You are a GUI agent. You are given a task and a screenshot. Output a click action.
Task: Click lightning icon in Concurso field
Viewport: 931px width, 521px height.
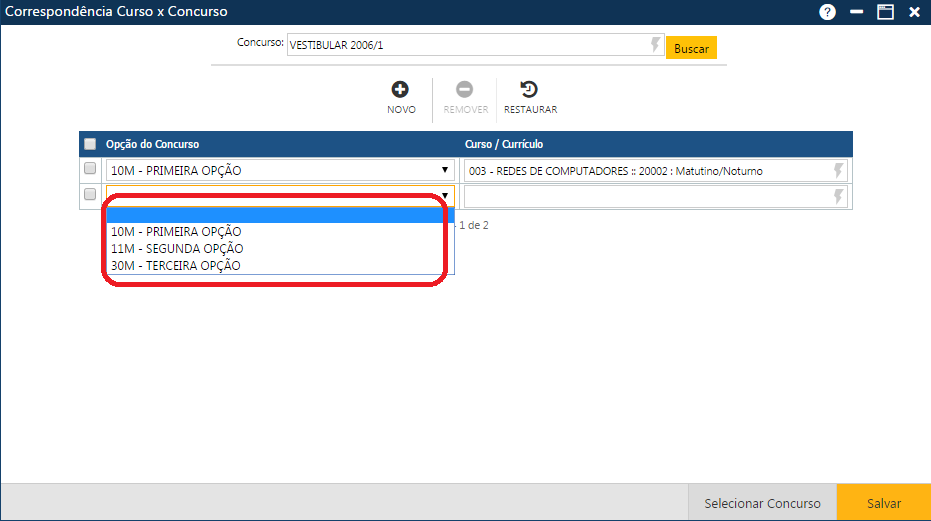pyautogui.click(x=656, y=45)
